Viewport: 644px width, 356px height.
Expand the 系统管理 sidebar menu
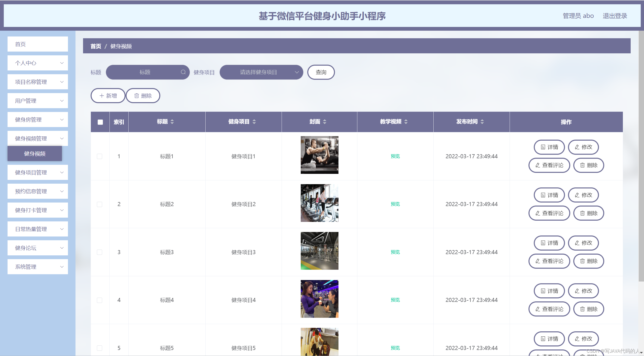click(x=38, y=267)
